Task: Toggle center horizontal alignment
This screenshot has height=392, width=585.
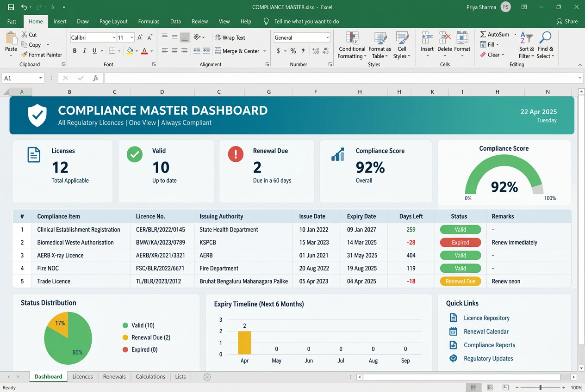Action: pos(174,51)
